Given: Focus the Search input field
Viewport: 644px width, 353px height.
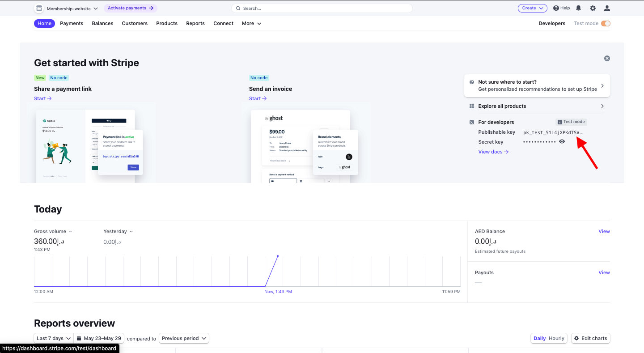Looking at the screenshot, I should coord(322,8).
